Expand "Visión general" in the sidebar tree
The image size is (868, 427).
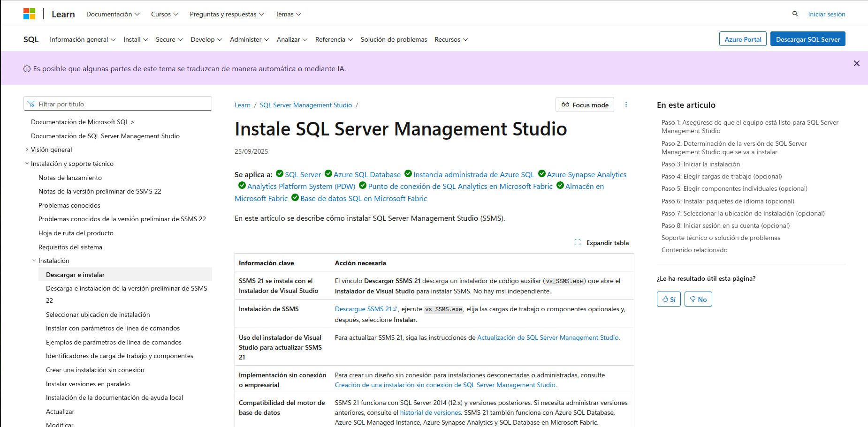tap(27, 149)
